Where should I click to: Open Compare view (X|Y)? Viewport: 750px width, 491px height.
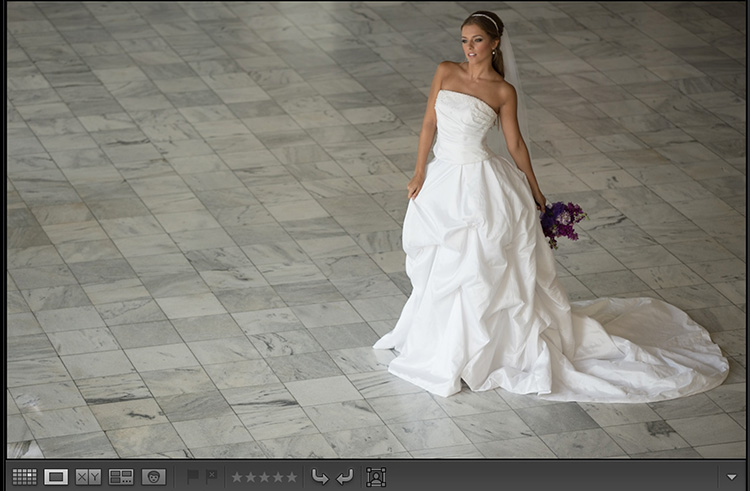(x=88, y=477)
